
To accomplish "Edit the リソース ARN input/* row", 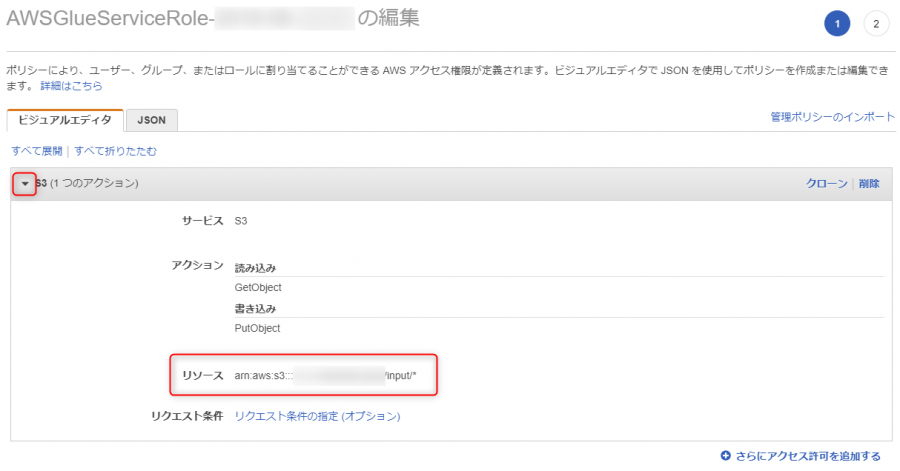I will [x=304, y=375].
